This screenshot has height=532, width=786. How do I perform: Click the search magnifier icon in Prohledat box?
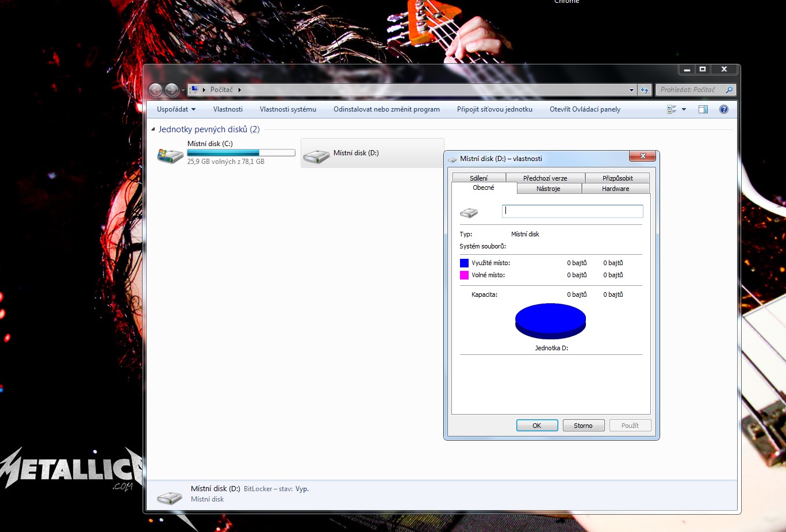[729, 90]
